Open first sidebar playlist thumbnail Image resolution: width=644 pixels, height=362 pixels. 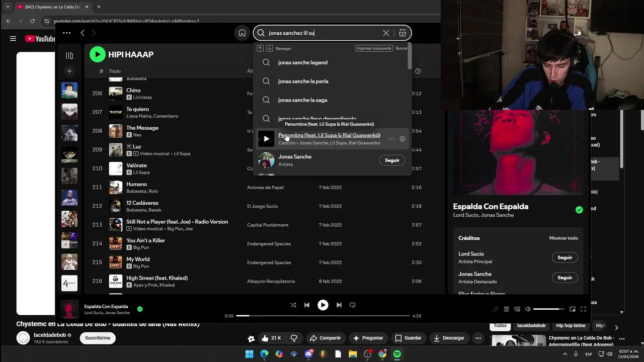tap(69, 90)
